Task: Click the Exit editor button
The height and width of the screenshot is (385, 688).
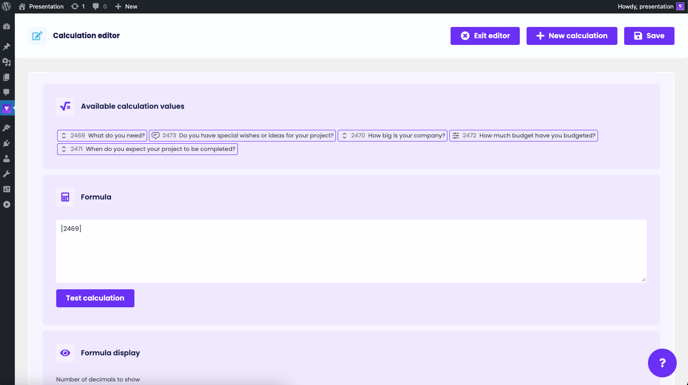Action: 485,36
